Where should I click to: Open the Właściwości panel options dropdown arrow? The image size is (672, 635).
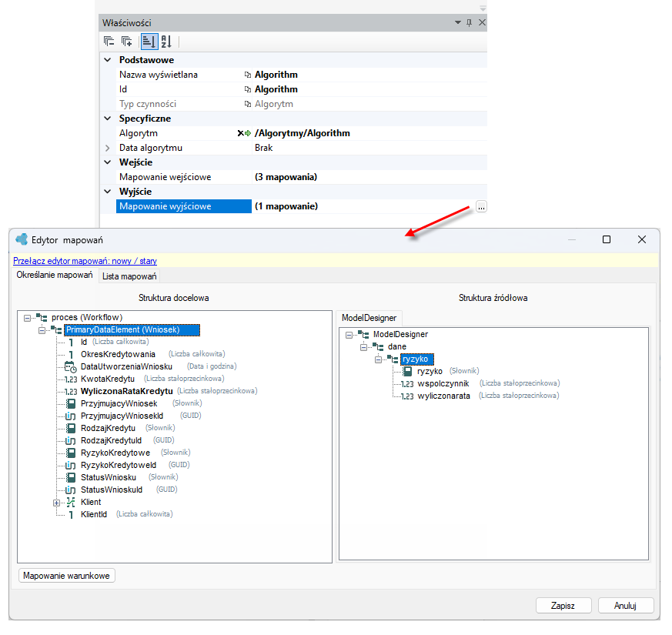pos(458,22)
